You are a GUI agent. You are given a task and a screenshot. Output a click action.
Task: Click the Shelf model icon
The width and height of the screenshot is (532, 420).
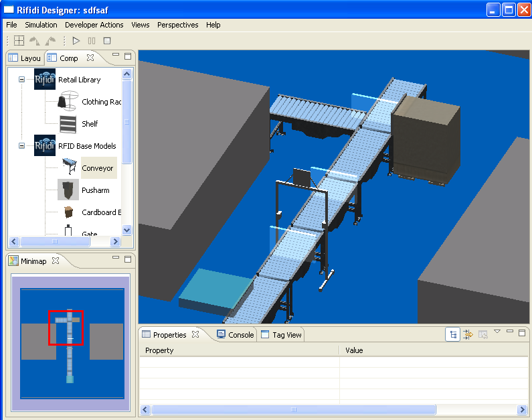pyautogui.click(x=68, y=124)
